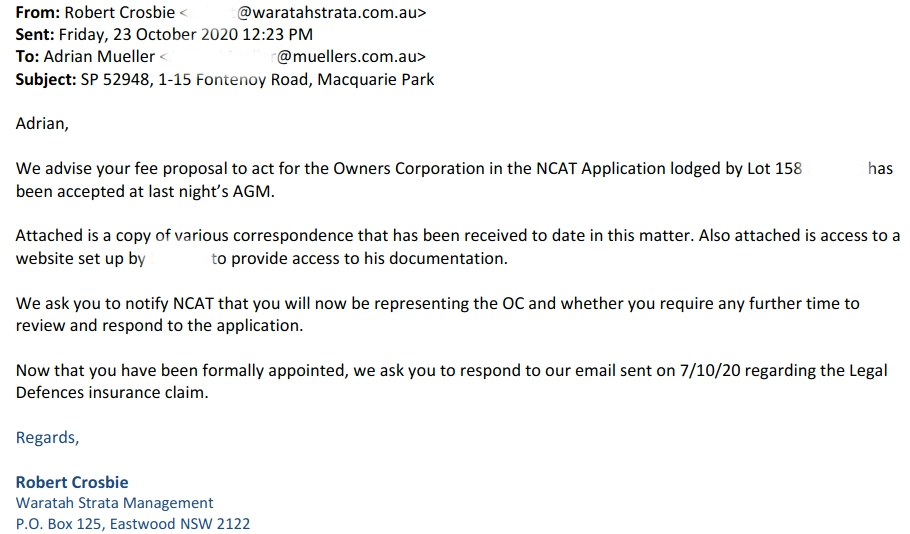Click the greeting line Adrian,

[x=42, y=124]
